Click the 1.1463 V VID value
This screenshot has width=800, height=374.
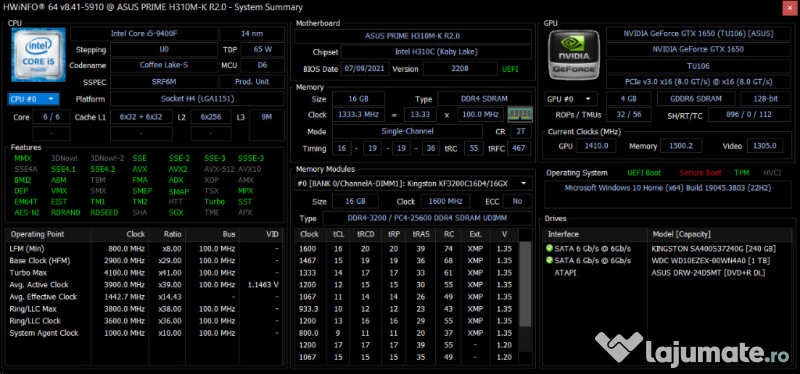263,285
